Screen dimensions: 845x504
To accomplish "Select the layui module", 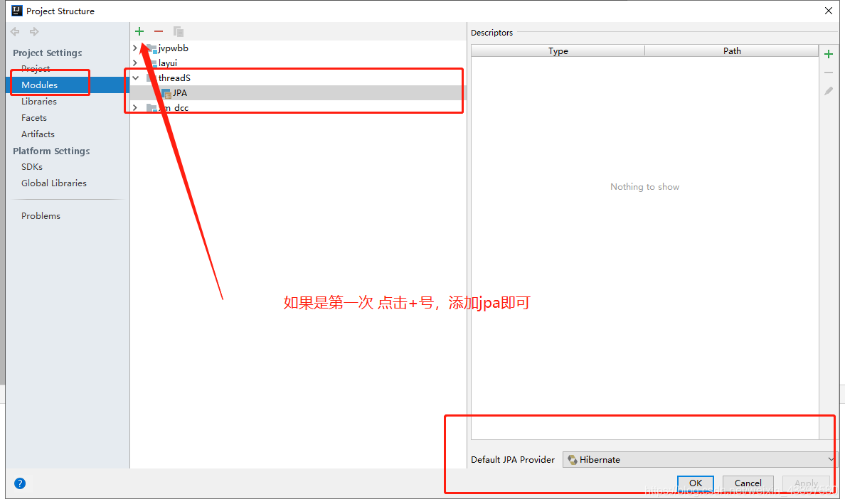I will click(x=168, y=63).
